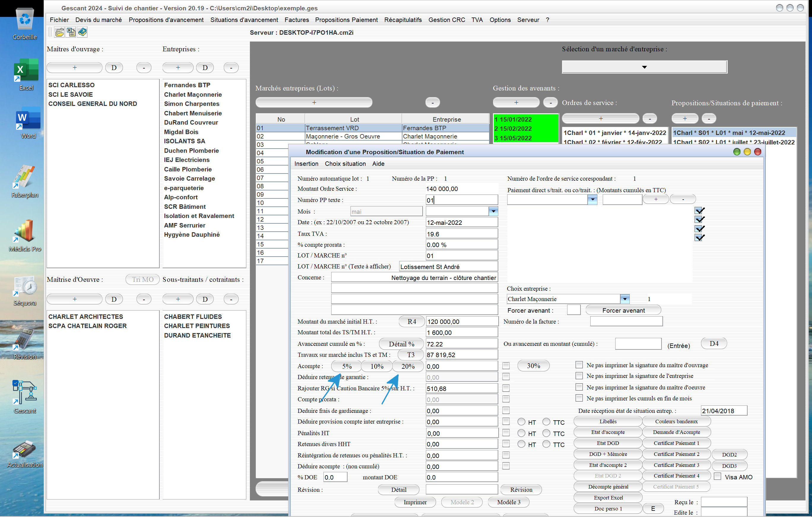Open the Fichier menu

click(59, 20)
